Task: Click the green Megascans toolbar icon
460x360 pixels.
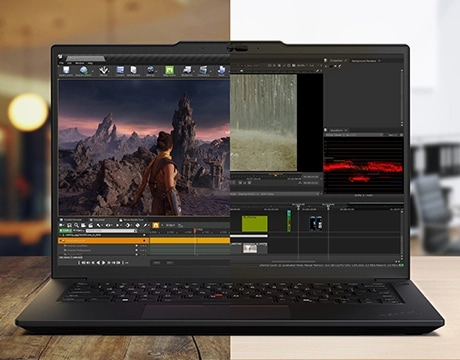Action: coord(169,70)
